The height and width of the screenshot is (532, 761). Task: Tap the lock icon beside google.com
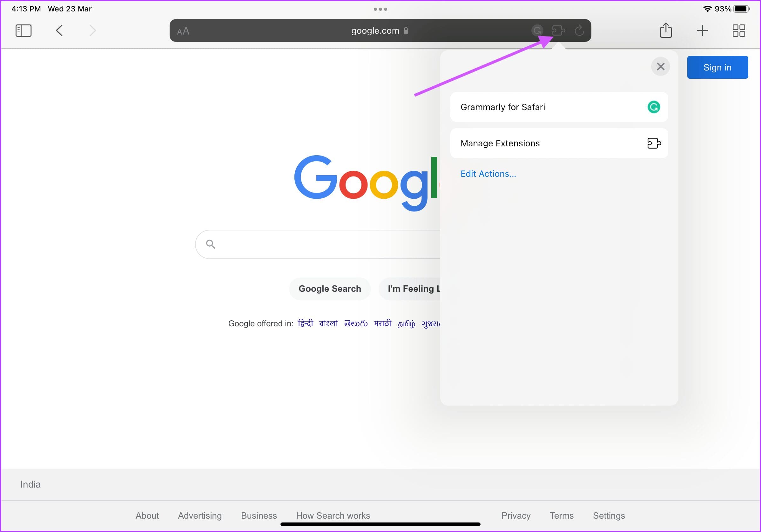pyautogui.click(x=406, y=30)
